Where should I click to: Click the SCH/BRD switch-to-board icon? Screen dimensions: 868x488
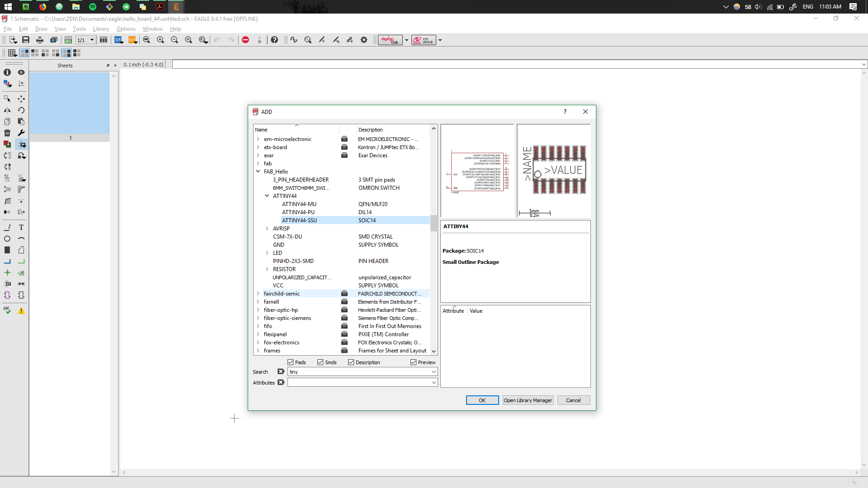click(x=68, y=40)
